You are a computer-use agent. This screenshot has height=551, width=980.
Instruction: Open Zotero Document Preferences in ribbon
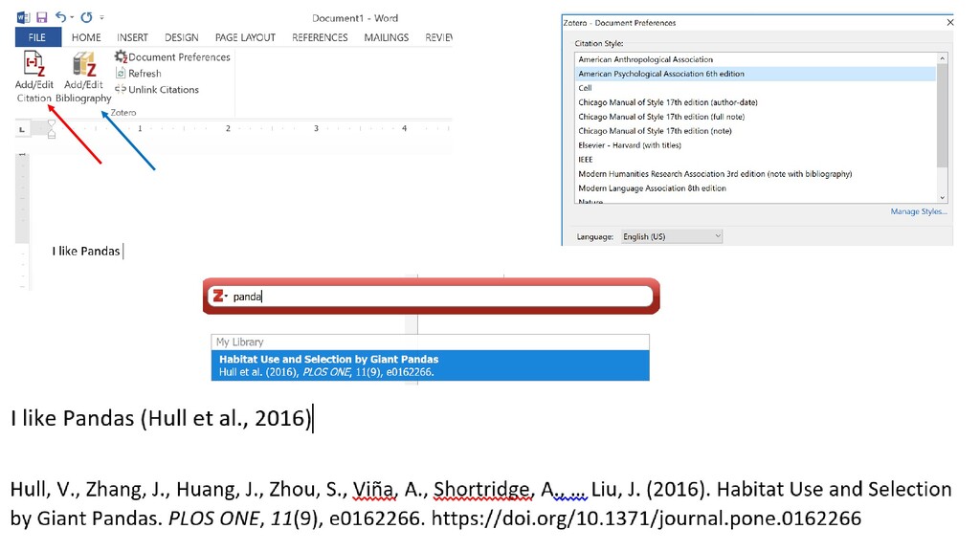pos(172,56)
